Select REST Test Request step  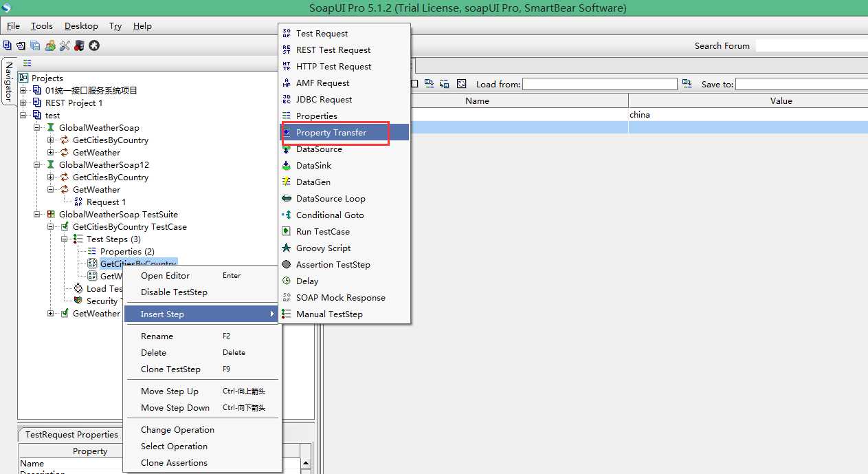[344, 50]
